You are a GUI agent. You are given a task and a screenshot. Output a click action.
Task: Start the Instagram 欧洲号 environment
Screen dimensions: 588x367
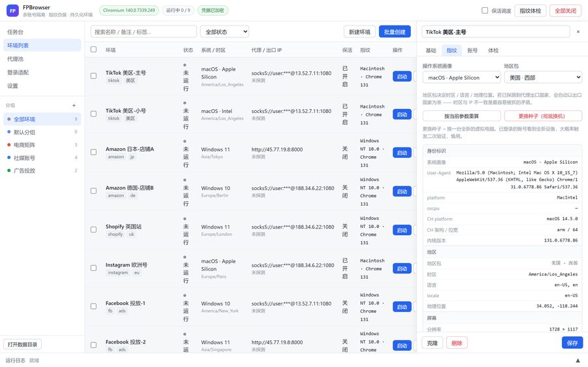click(x=402, y=268)
